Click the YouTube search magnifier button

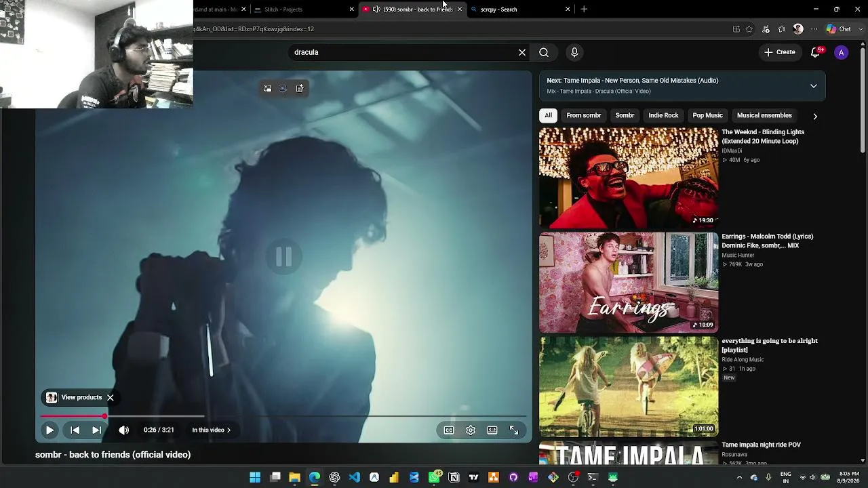(544, 52)
